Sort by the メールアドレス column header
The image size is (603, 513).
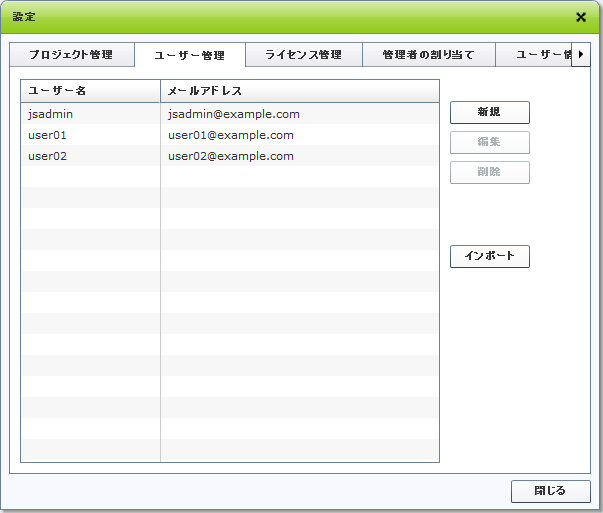(x=300, y=91)
